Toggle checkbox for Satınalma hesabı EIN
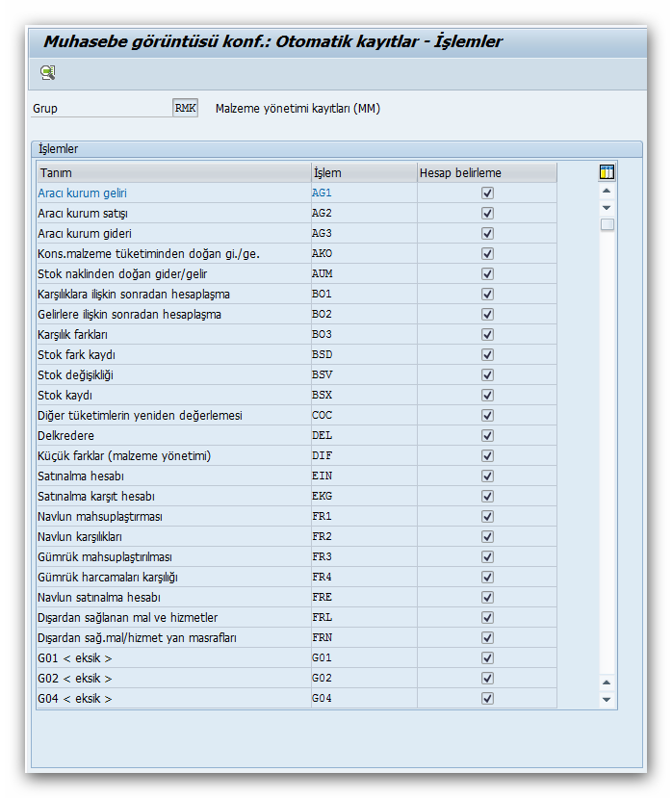The height and width of the screenshot is (798, 672). pyautogui.click(x=487, y=476)
